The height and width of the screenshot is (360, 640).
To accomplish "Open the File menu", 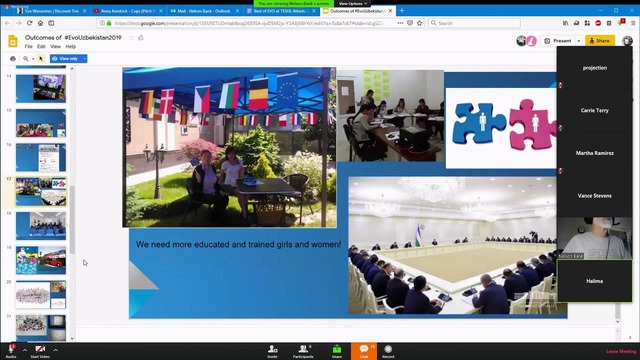I will tap(29, 47).
